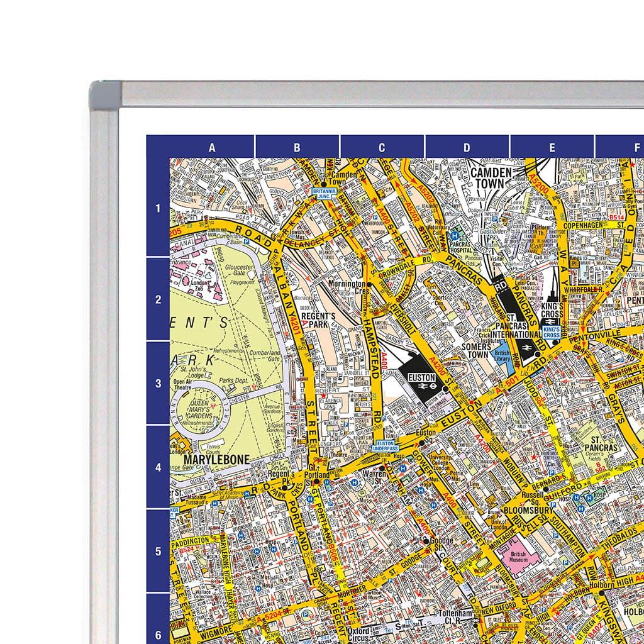This screenshot has height=644, width=644.
Task: Click the London Zoo label
Action: (x=199, y=286)
